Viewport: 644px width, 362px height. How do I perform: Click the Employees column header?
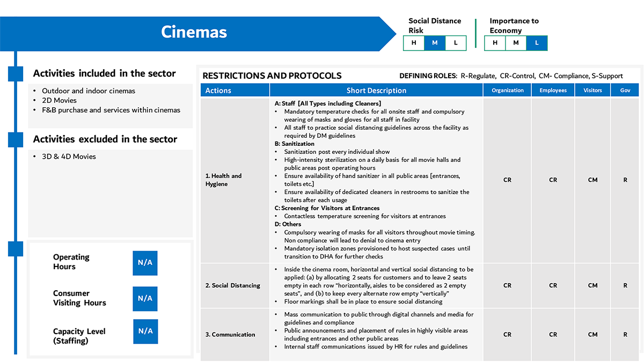553,90
